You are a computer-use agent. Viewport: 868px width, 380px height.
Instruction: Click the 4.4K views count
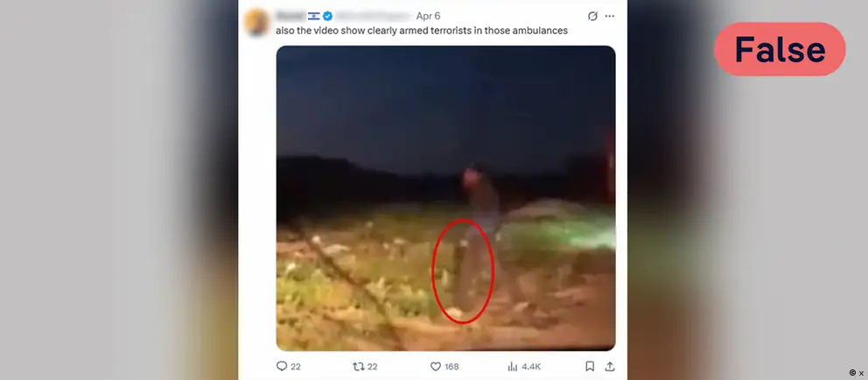[531, 367]
